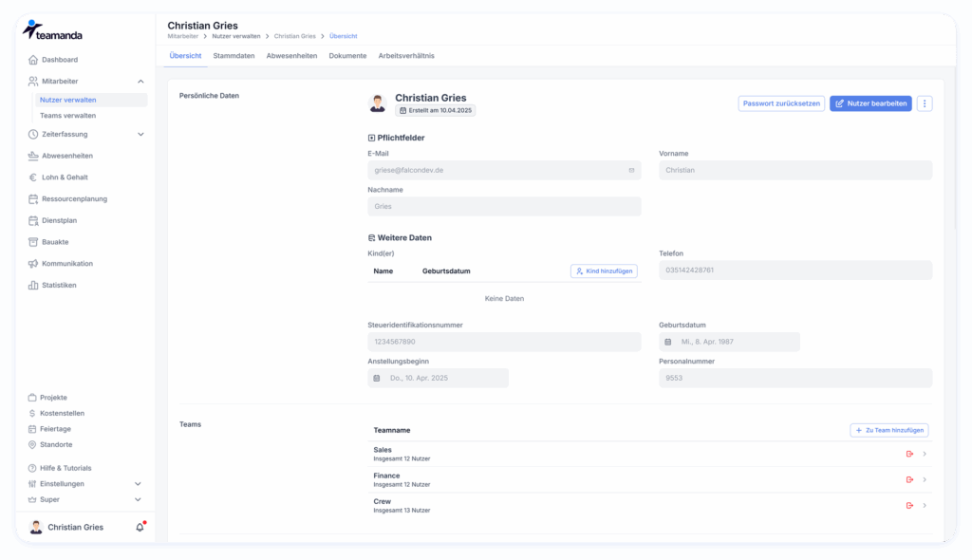Click the Nutzer bearbeiten button

pyautogui.click(x=870, y=103)
